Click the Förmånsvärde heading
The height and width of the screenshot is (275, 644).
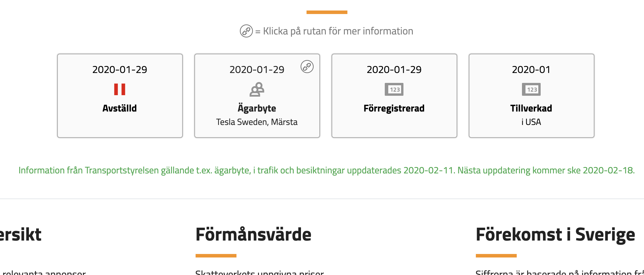[253, 234]
